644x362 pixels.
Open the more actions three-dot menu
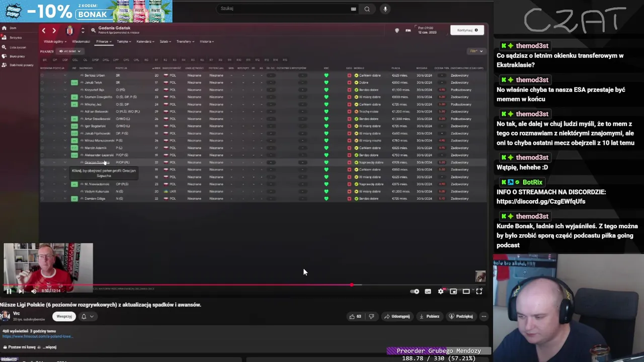(x=484, y=316)
